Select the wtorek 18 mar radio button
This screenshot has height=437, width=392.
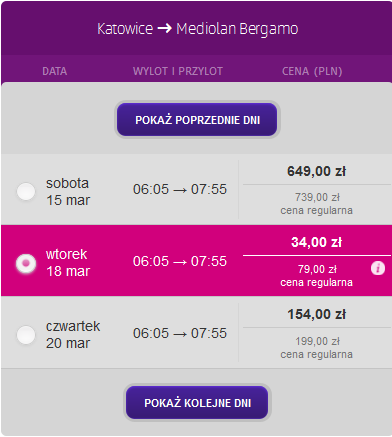26,263
